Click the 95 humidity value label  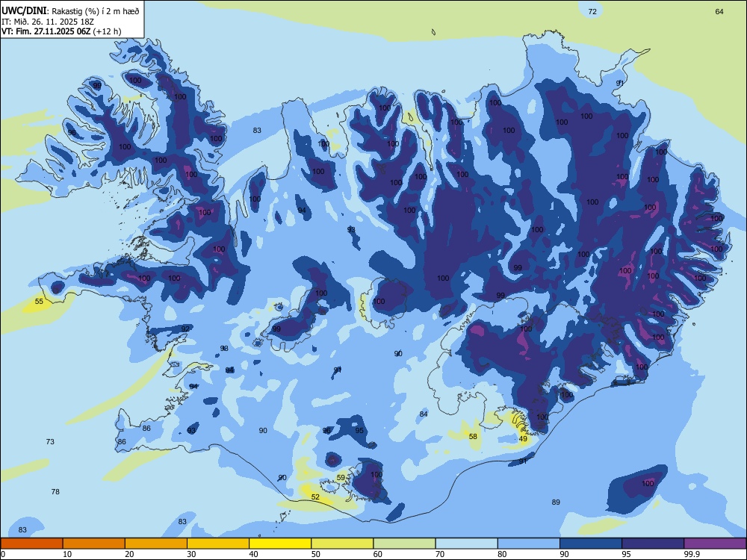pyautogui.click(x=360, y=431)
